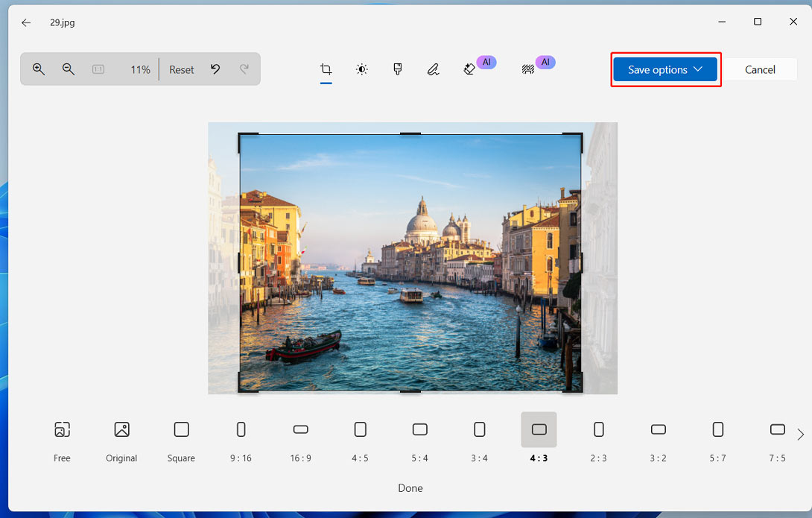Select the Original aspect ratio option
The image size is (812, 518).
121,429
